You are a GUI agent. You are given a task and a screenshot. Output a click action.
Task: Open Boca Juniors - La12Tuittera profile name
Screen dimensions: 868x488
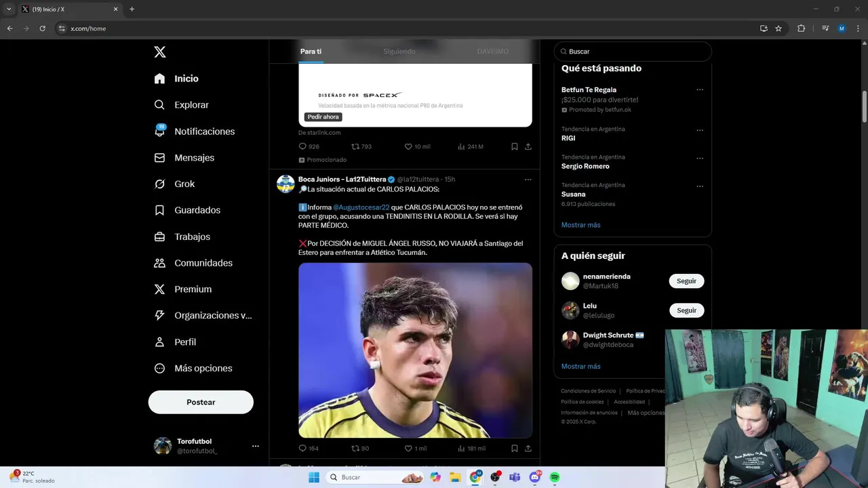click(x=342, y=180)
